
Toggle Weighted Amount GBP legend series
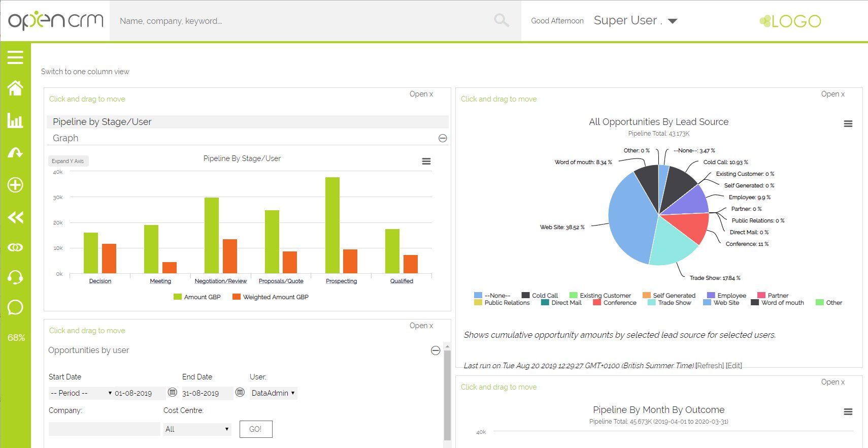(271, 297)
